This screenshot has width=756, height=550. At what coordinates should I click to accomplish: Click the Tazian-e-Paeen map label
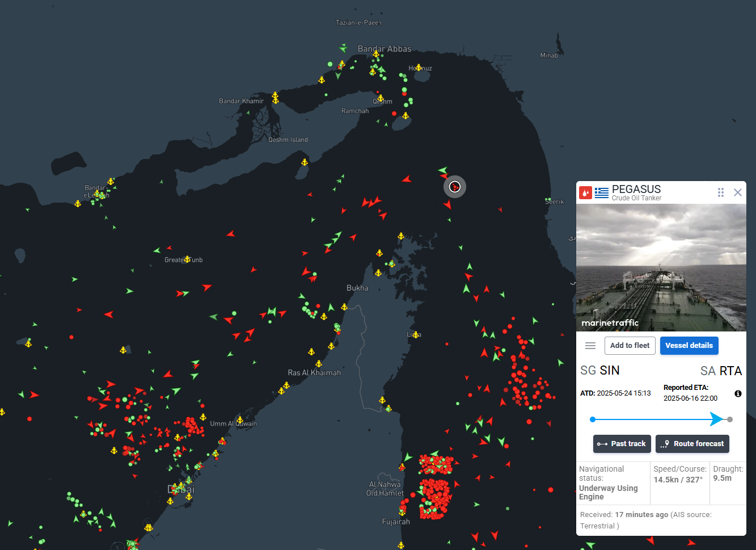click(x=358, y=23)
